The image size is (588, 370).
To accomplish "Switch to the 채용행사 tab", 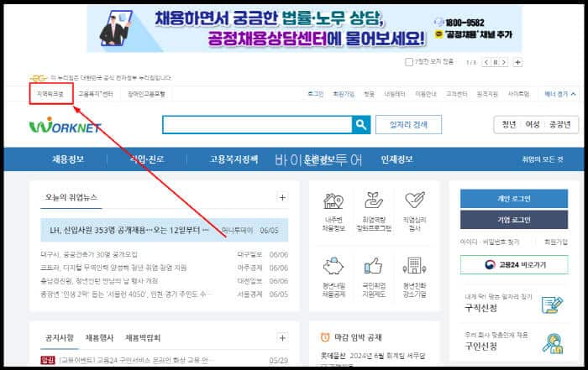I will (x=99, y=338).
